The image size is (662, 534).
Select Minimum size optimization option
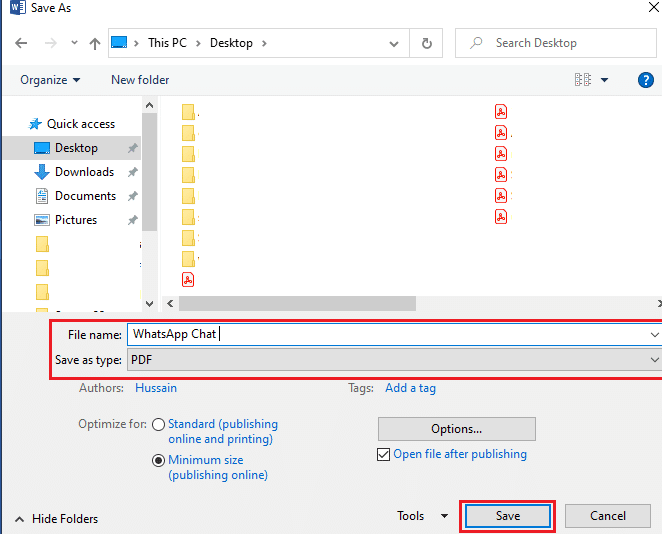(158, 460)
